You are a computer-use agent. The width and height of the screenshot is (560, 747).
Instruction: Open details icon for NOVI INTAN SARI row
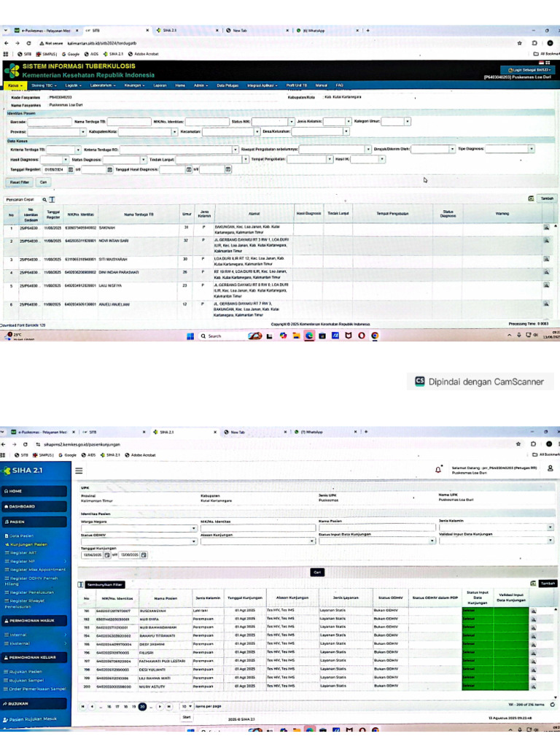click(x=546, y=241)
